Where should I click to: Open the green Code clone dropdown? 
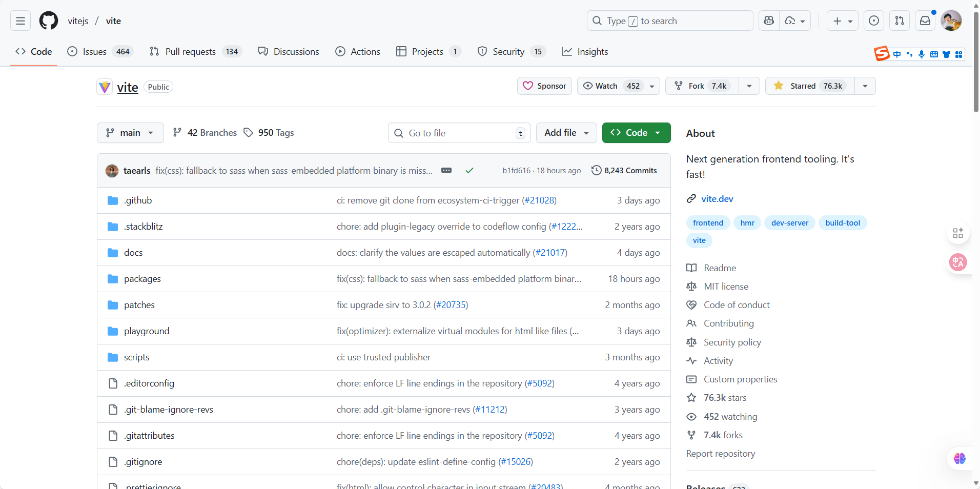[x=636, y=133]
